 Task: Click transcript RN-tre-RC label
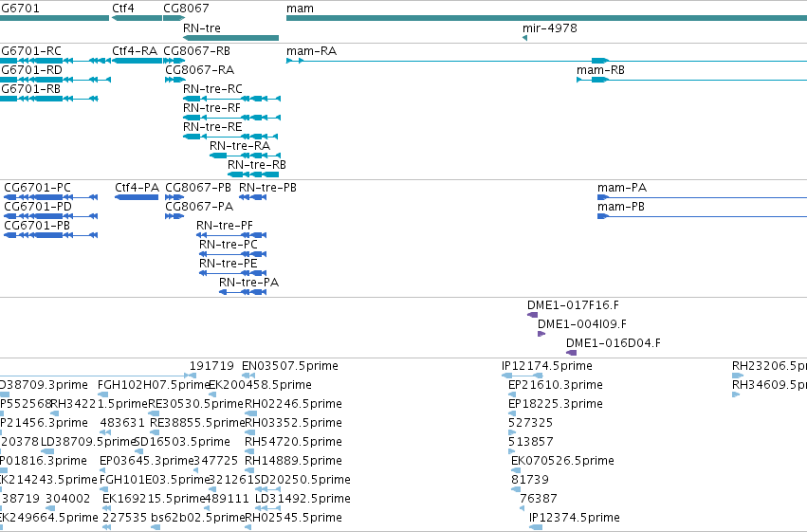[x=212, y=88]
